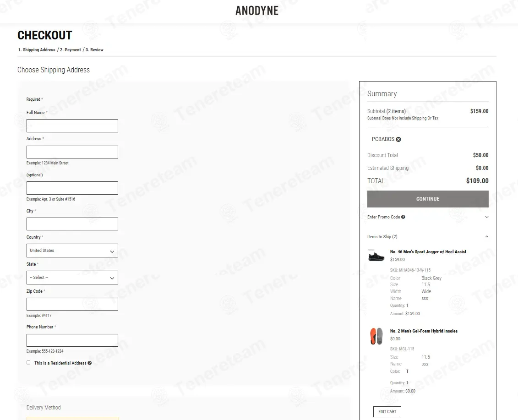This screenshot has height=420, width=518.
Task: Focus the City field
Action: 72,224
